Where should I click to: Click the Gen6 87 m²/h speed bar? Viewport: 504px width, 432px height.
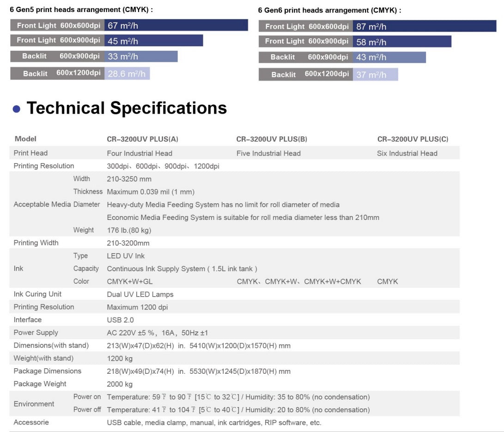click(424, 26)
